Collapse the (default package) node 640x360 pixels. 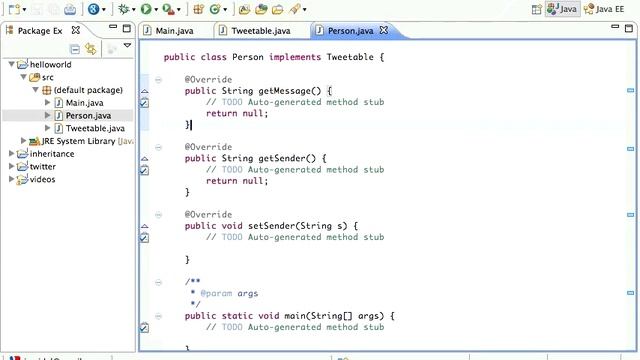(36, 90)
